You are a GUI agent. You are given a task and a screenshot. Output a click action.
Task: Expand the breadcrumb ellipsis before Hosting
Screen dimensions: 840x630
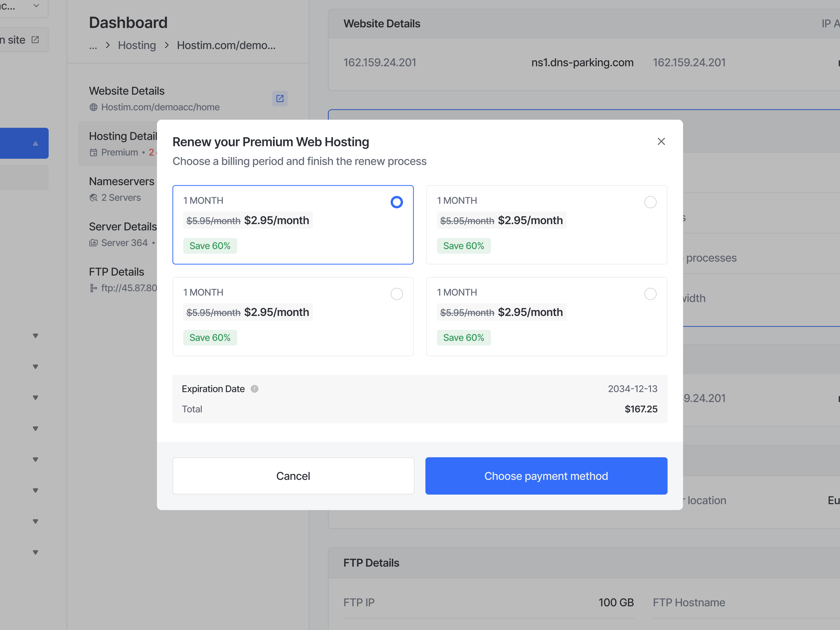[x=93, y=45]
